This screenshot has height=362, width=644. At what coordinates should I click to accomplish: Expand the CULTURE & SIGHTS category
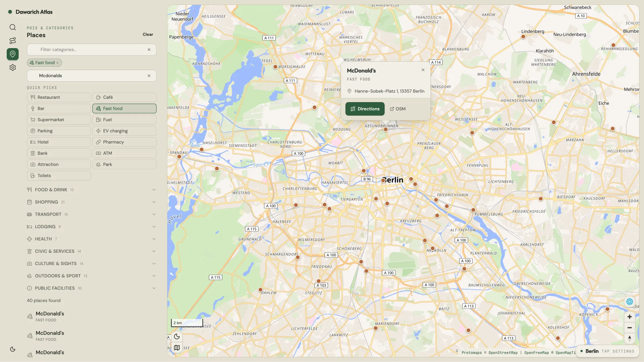91,264
